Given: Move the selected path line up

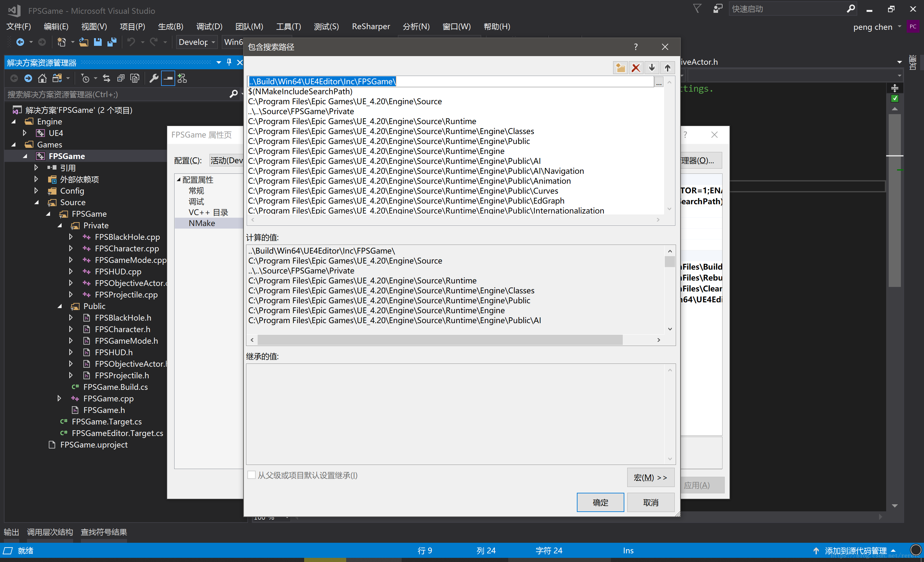Looking at the screenshot, I should (668, 68).
